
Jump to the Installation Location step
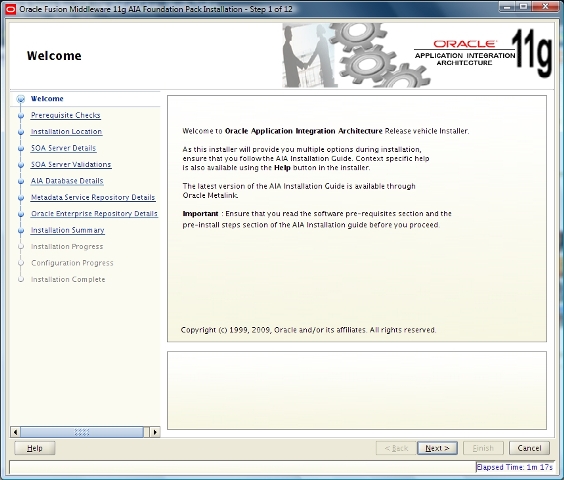click(x=66, y=132)
